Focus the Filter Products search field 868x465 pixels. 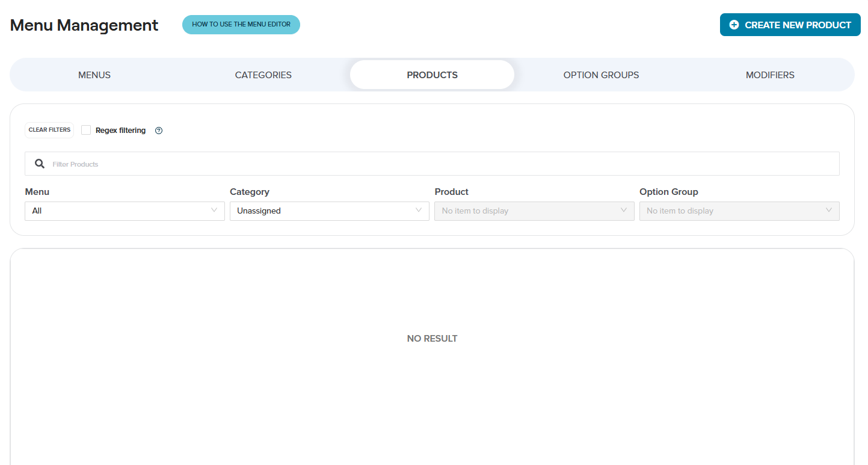point(432,164)
